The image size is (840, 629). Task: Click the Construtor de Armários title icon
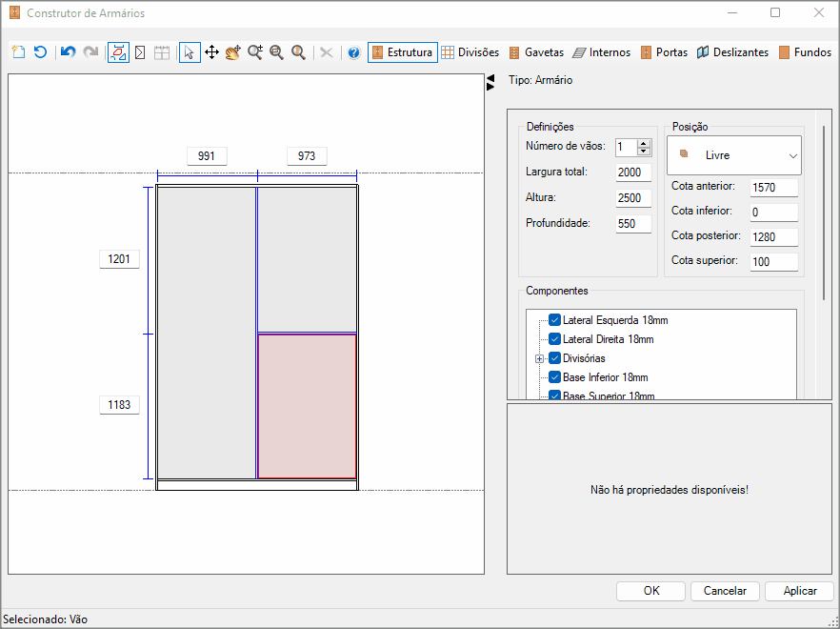click(14, 13)
